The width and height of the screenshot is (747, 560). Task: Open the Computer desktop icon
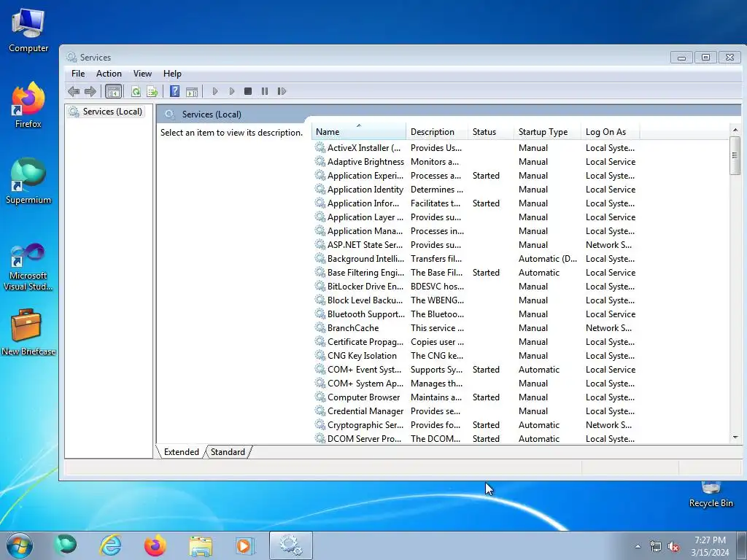28,29
